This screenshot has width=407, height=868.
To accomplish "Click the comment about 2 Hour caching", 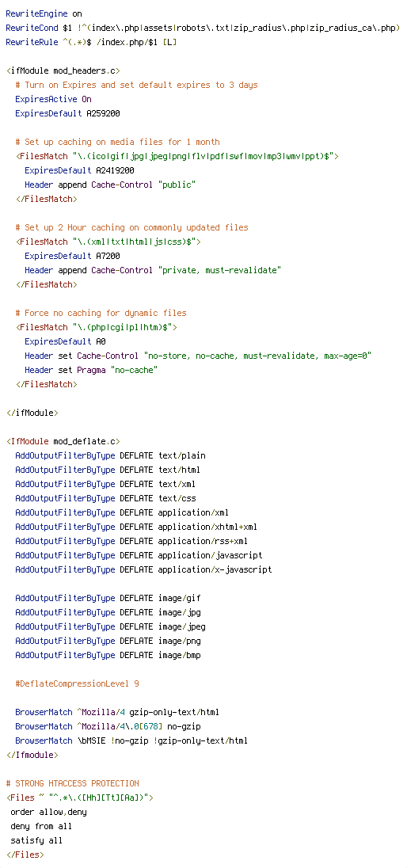I will point(131,227).
